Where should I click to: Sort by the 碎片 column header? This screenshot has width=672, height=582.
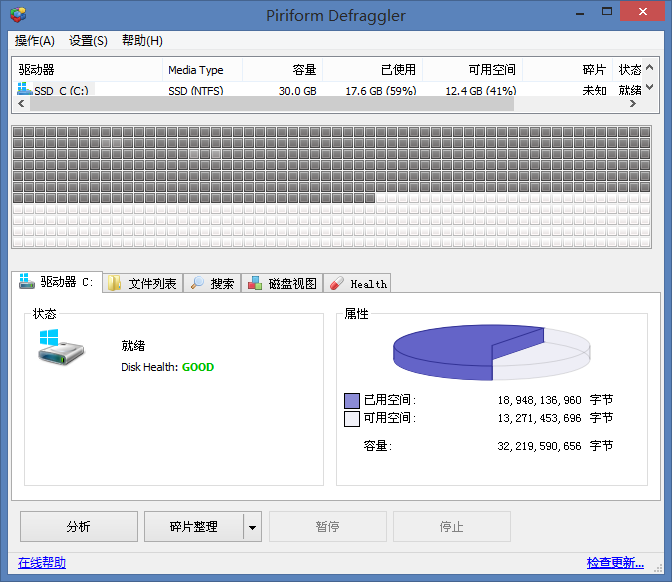pos(567,69)
